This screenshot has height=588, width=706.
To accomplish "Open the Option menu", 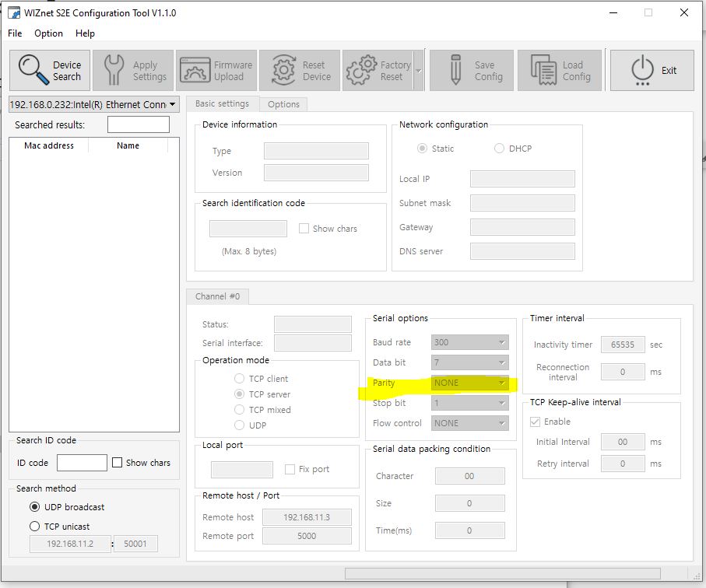I will click(48, 33).
